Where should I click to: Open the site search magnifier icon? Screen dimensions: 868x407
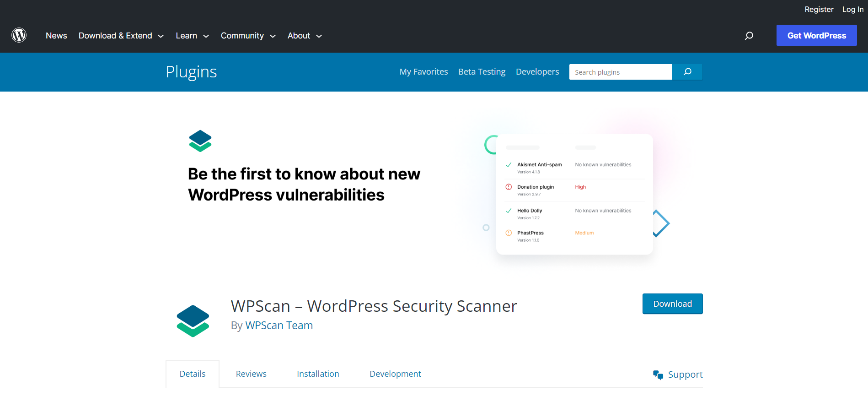coord(749,36)
